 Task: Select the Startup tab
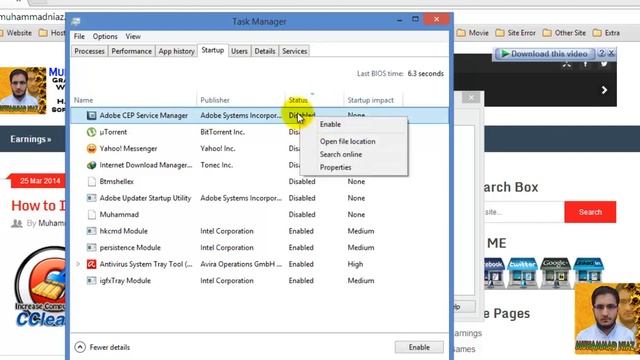[x=213, y=50]
